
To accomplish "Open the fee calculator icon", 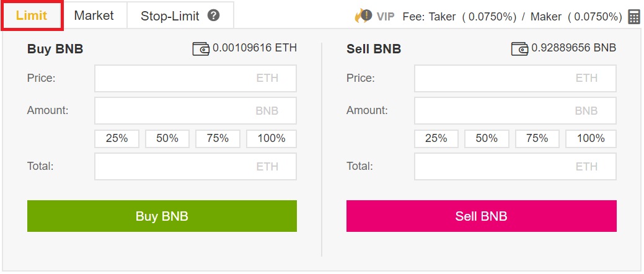I will click(x=634, y=17).
